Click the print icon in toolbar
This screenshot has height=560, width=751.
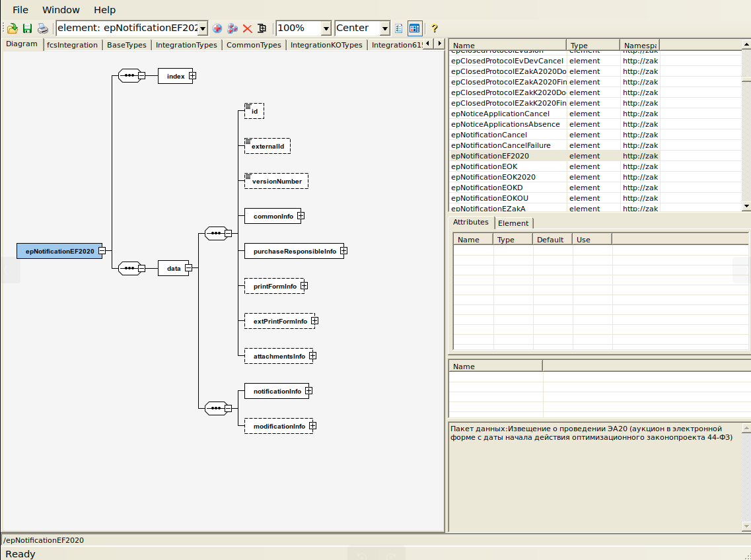(42, 28)
